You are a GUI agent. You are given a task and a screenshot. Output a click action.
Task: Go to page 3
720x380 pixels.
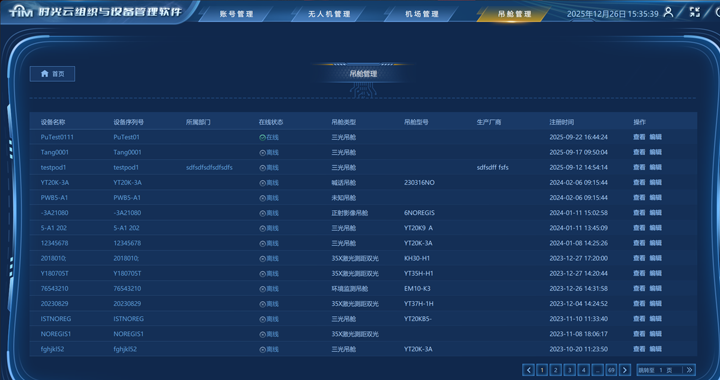click(570, 370)
